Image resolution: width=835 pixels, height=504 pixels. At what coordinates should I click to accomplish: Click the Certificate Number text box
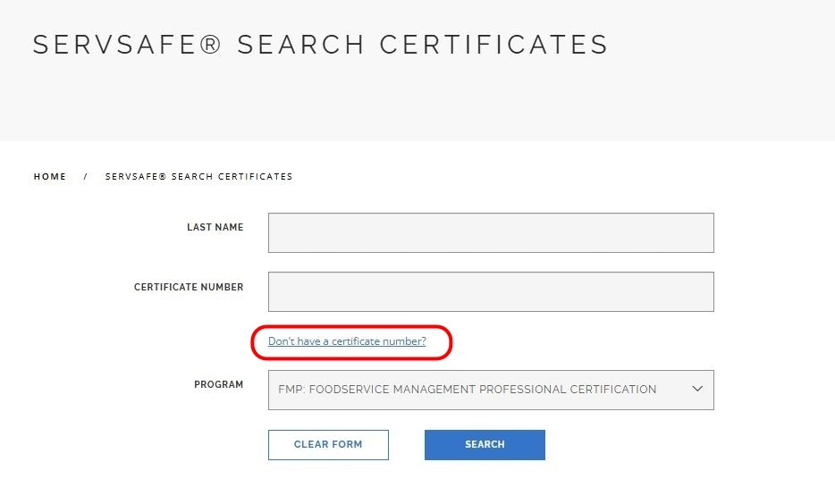(491, 291)
